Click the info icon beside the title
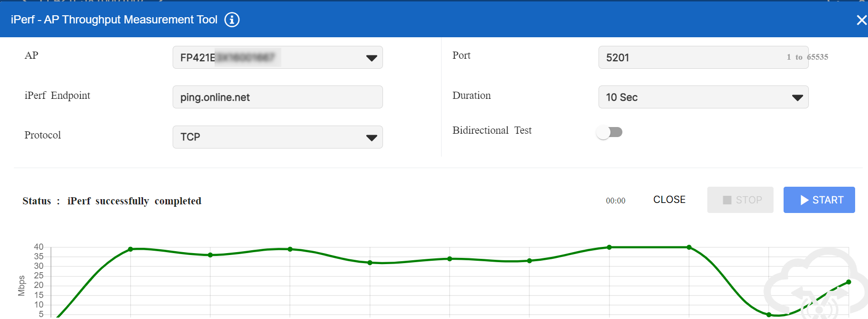The image size is (868, 319). coord(232,20)
